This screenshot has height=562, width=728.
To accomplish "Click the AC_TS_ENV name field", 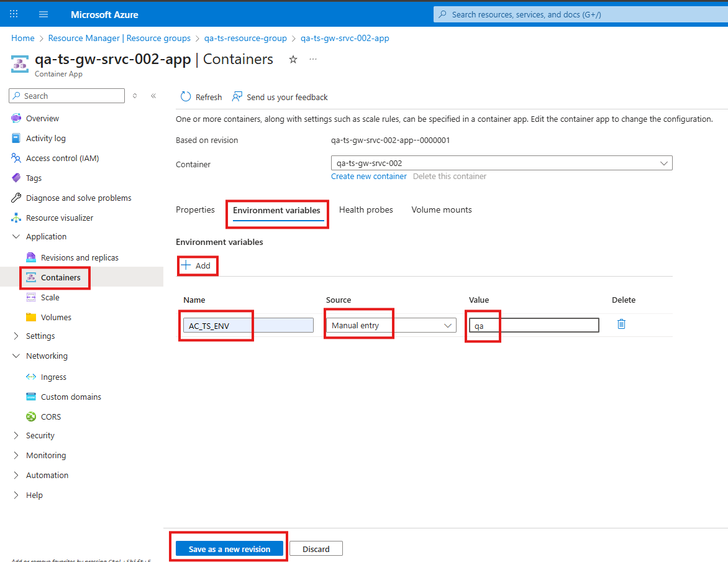I will pyautogui.click(x=248, y=325).
